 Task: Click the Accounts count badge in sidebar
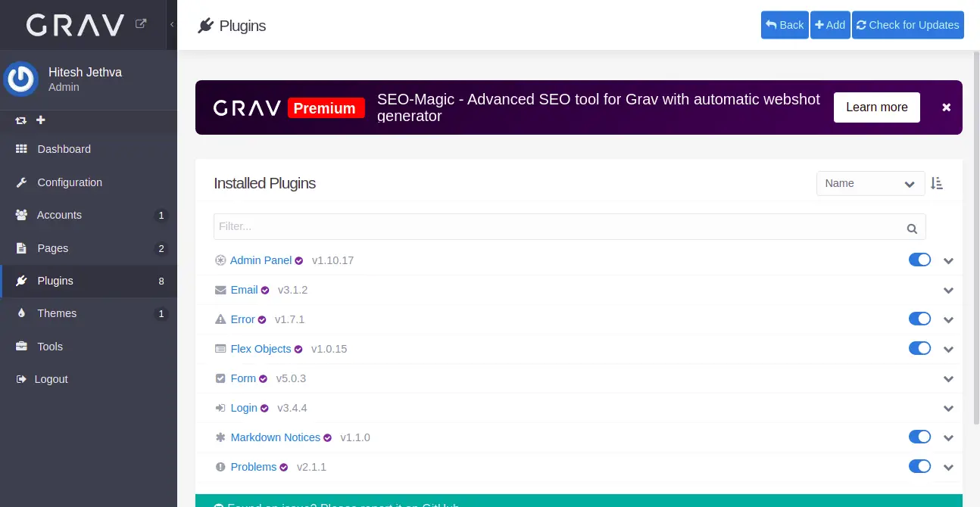point(161,216)
